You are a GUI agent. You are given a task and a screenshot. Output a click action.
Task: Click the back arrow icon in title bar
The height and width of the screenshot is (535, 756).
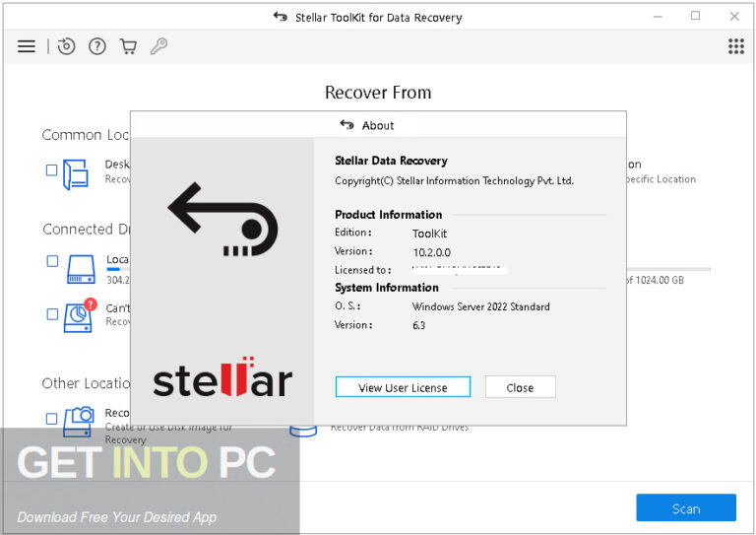281,17
